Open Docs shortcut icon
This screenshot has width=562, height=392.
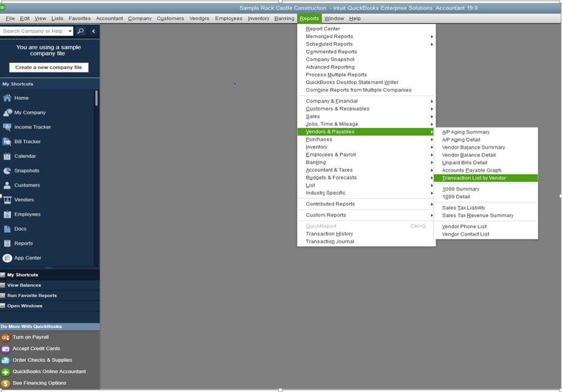coord(7,229)
